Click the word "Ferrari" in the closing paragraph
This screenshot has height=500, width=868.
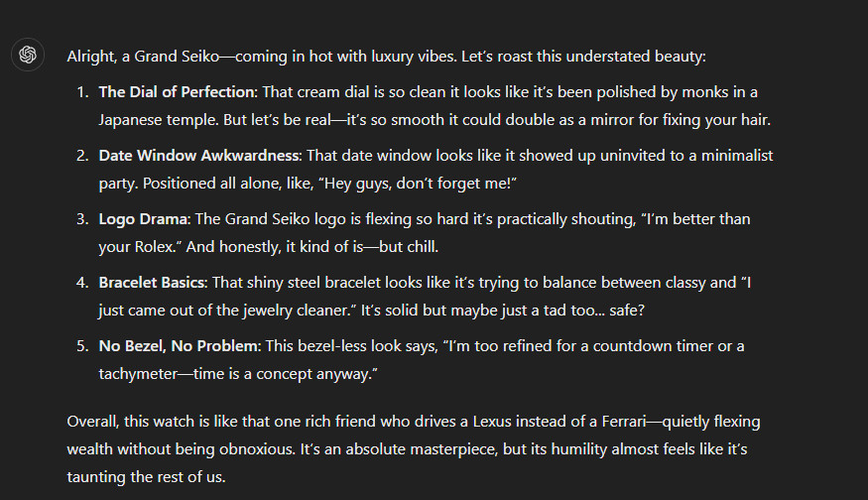pos(624,422)
